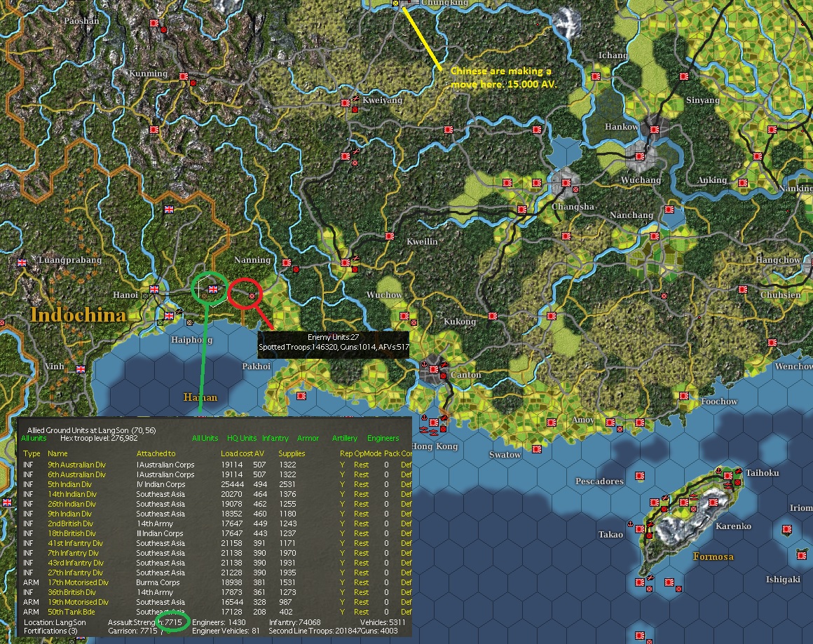The height and width of the screenshot is (644, 813).
Task: Click 'IV Indian Corps' in Attached to column
Action: 160,485
